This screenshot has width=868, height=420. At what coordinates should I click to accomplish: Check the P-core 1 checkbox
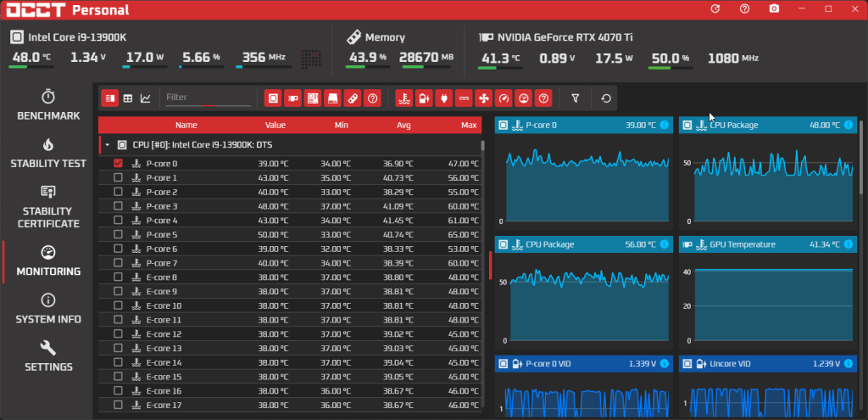tap(118, 178)
